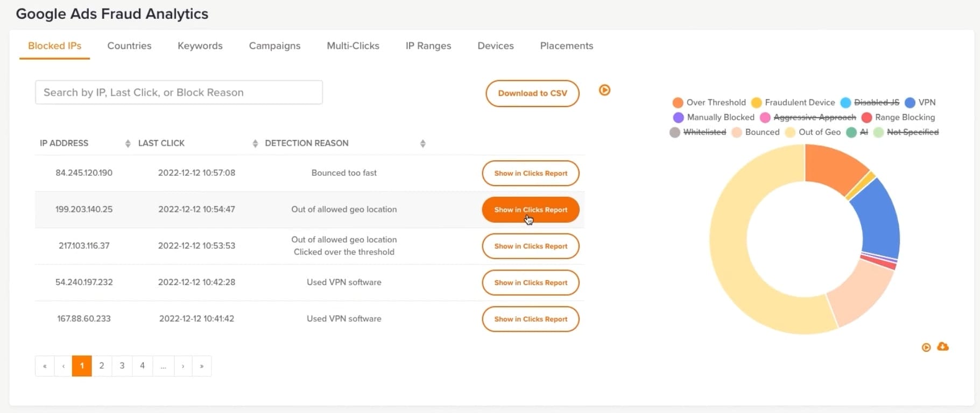Image resolution: width=980 pixels, height=413 pixels.
Task: Toggle Manually Blocked legend item
Action: click(714, 117)
